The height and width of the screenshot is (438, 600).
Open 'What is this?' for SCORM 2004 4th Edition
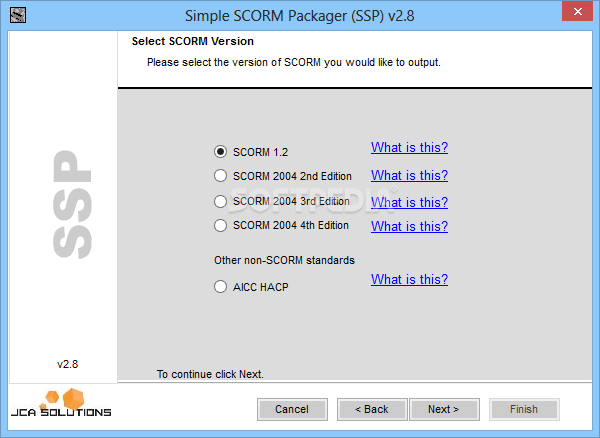pos(409,226)
